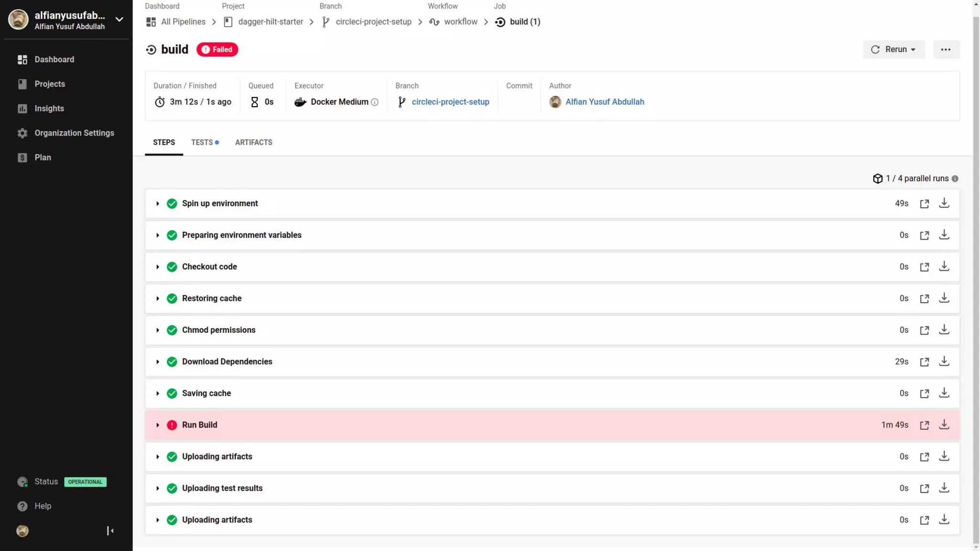
Task: Click the Docker Medium executor info icon
Action: pyautogui.click(x=375, y=102)
